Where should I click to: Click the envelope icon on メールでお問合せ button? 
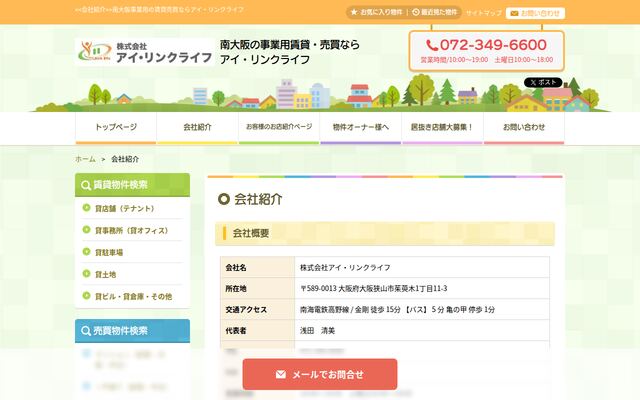(x=280, y=374)
